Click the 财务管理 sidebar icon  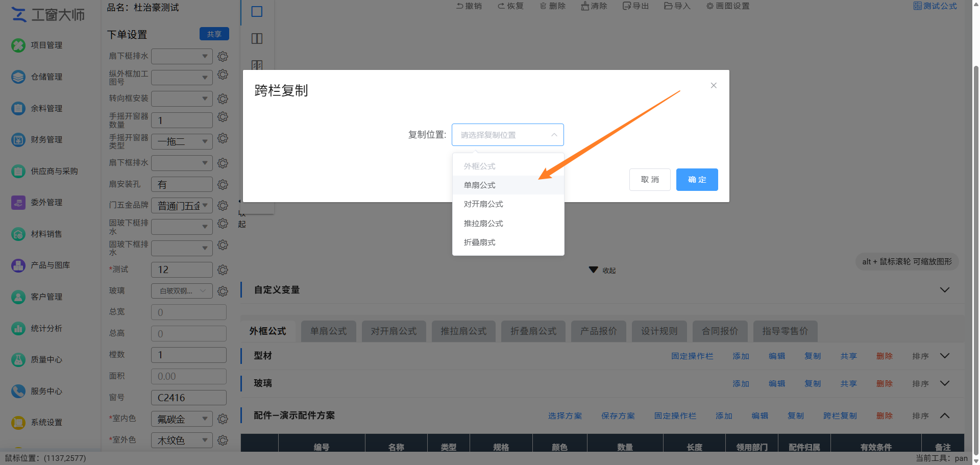click(18, 140)
